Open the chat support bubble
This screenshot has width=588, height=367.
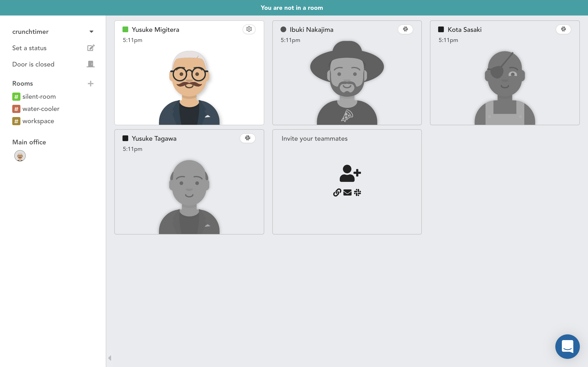pyautogui.click(x=567, y=346)
